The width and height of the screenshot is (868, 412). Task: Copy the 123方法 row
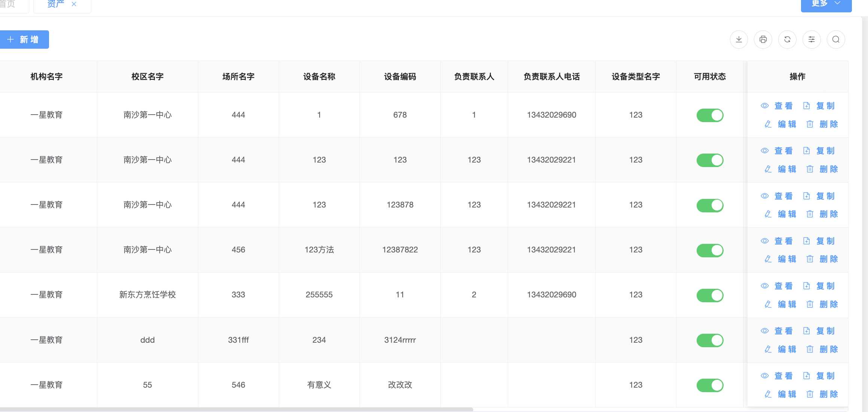click(819, 241)
